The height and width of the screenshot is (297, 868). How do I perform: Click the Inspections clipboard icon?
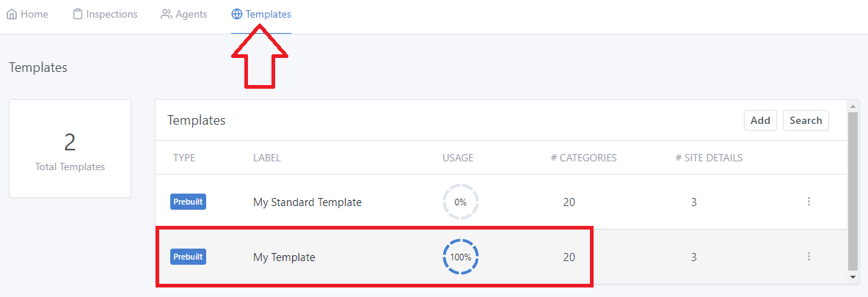78,14
